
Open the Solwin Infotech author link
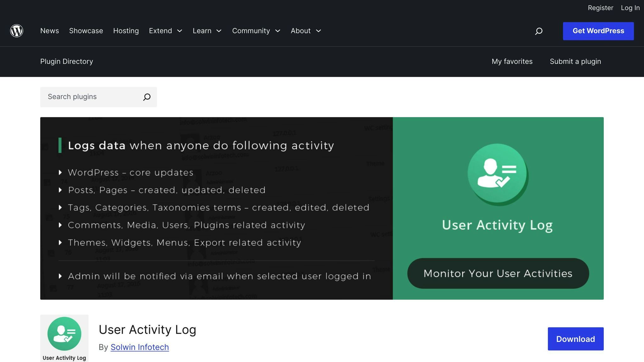tap(140, 347)
